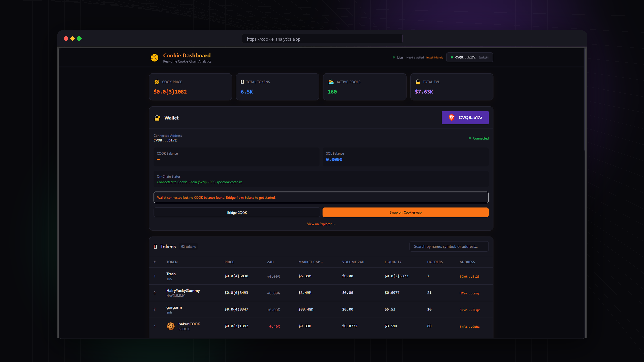Click the Active Pools swimmer icon
Screen dimensions: 644x362
pyautogui.click(x=331, y=82)
